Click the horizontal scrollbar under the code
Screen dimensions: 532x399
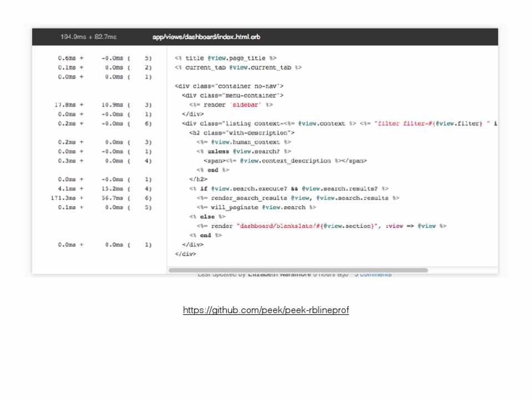click(298, 270)
